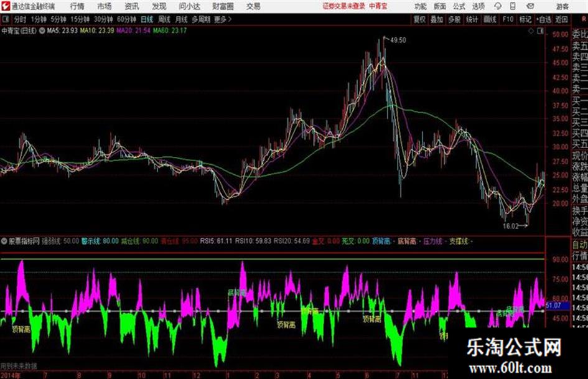Open the 资讯 menu
Image resolution: width=588 pixels, height=379 pixels.
tap(132, 6)
